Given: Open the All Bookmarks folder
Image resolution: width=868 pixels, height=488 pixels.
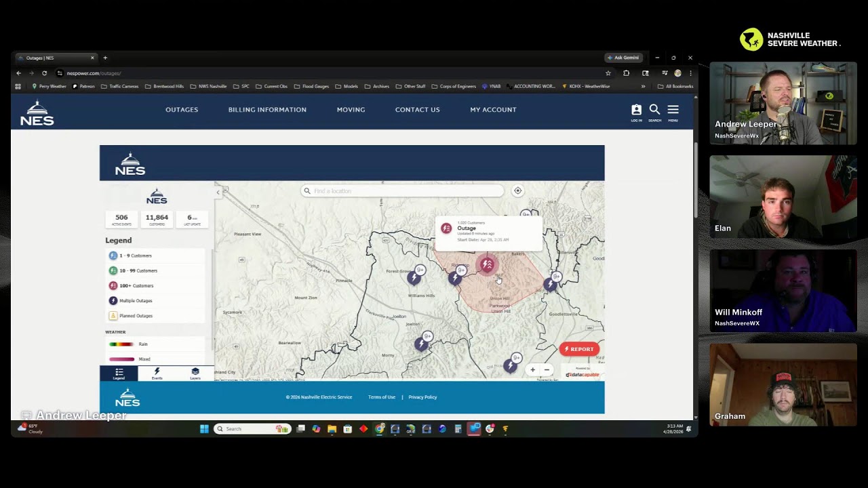Looking at the screenshot, I should click(x=675, y=86).
